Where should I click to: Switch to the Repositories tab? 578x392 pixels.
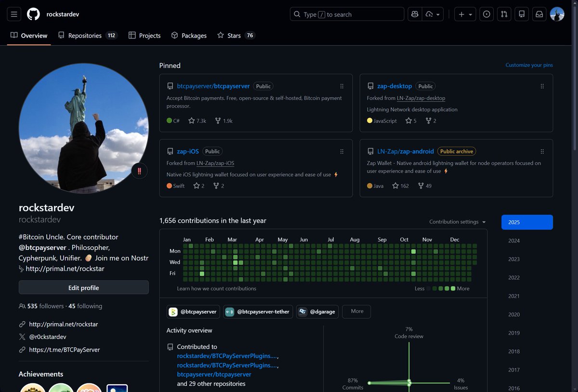pos(85,35)
